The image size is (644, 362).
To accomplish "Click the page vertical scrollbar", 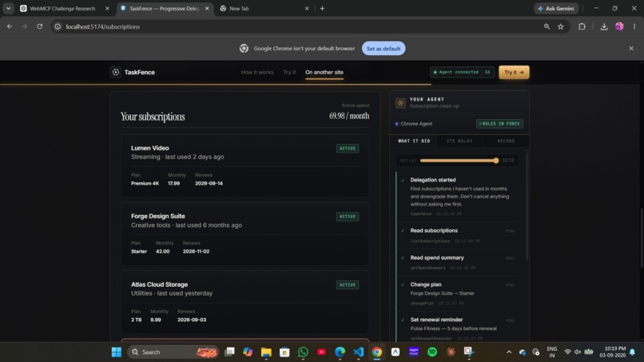I will pyautogui.click(x=642, y=237).
